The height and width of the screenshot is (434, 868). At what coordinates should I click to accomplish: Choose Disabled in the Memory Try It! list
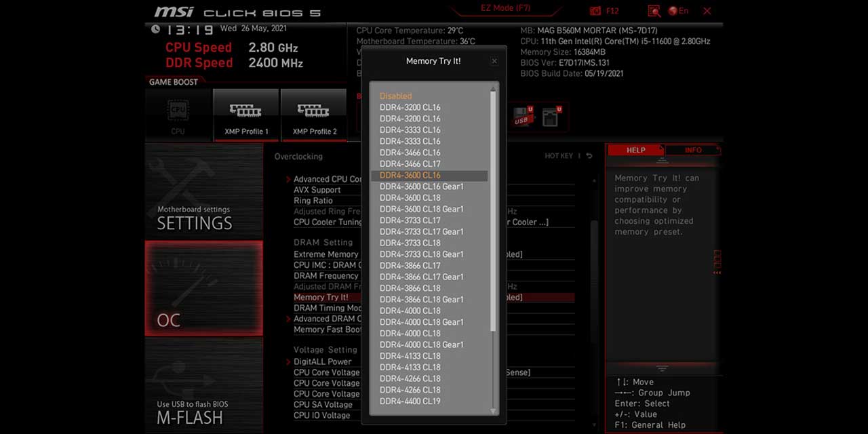395,96
